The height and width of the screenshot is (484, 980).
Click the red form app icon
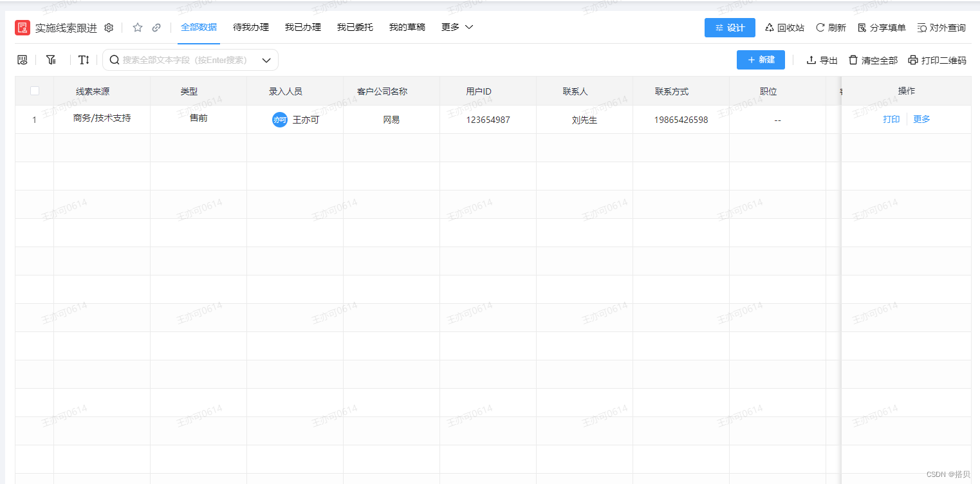pyautogui.click(x=23, y=28)
